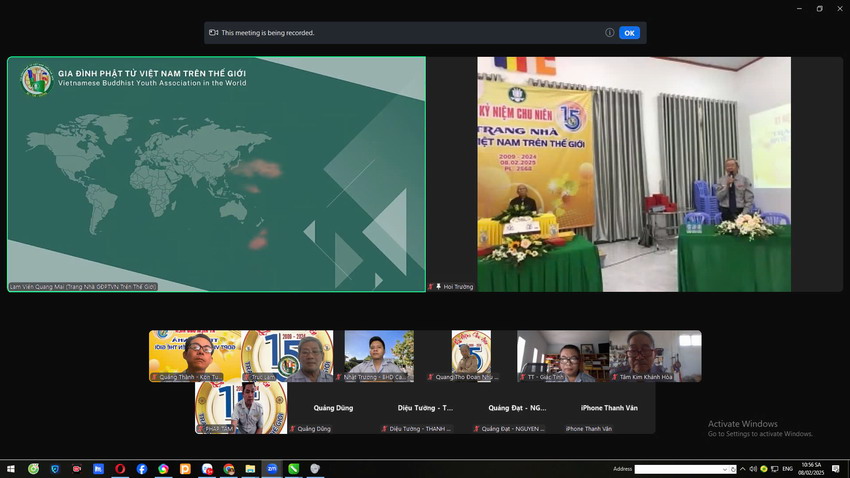Viewport: 850px width, 478px height.
Task: Click the camera recording icon in banner
Action: (x=214, y=33)
